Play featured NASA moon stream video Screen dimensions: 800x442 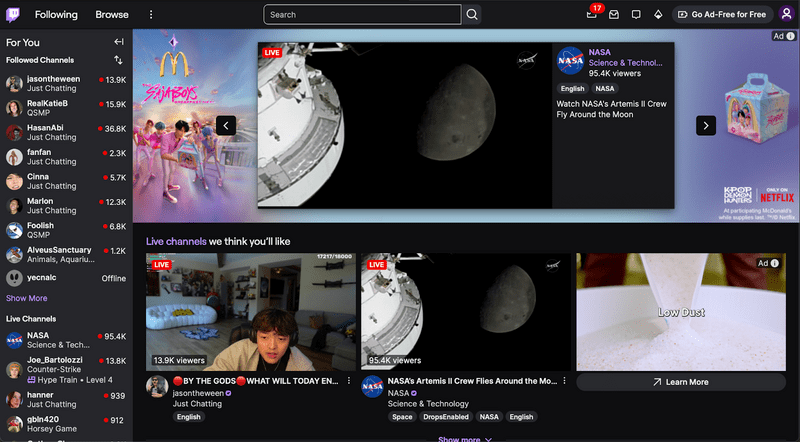[x=405, y=126]
